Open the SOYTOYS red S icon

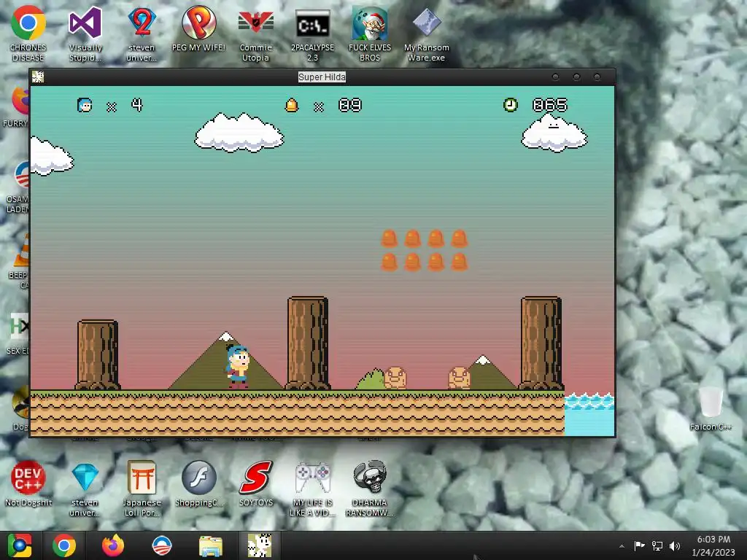click(256, 483)
